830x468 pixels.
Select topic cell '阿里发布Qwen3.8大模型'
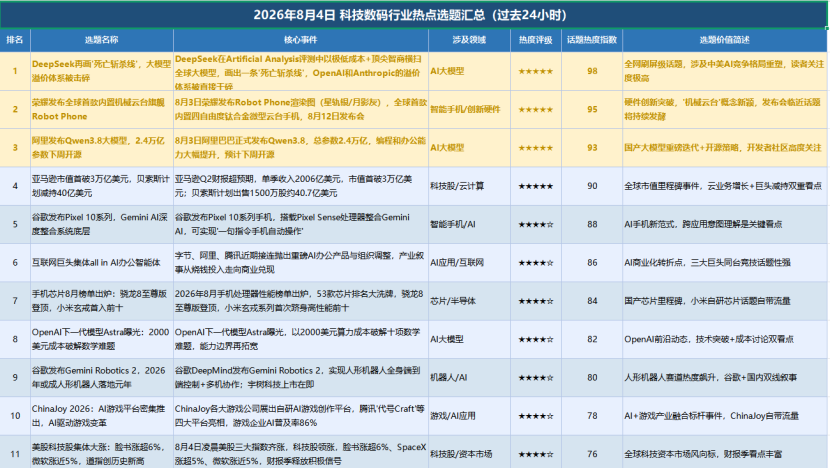[x=102, y=148]
